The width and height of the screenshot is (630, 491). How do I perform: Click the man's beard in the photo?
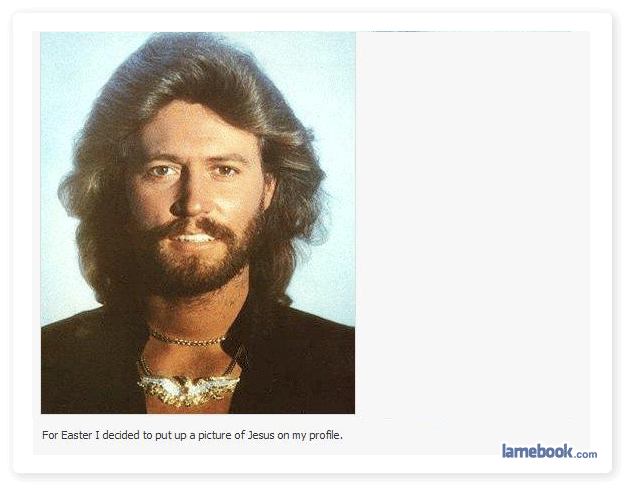pyautogui.click(x=197, y=261)
